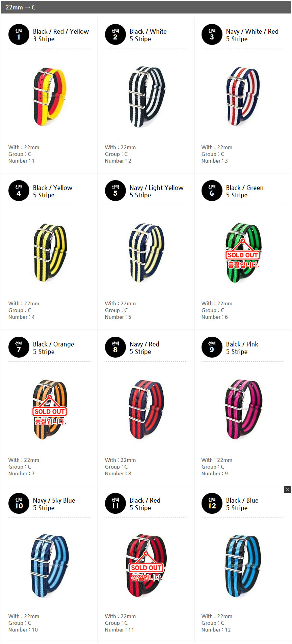
Task: Click the number 8 round badge
Action: (115, 347)
